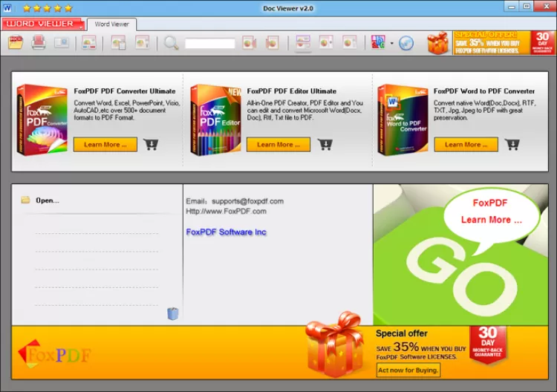The width and height of the screenshot is (557, 392).
Task: Click inside the toolbar search text box
Action: 209,43
